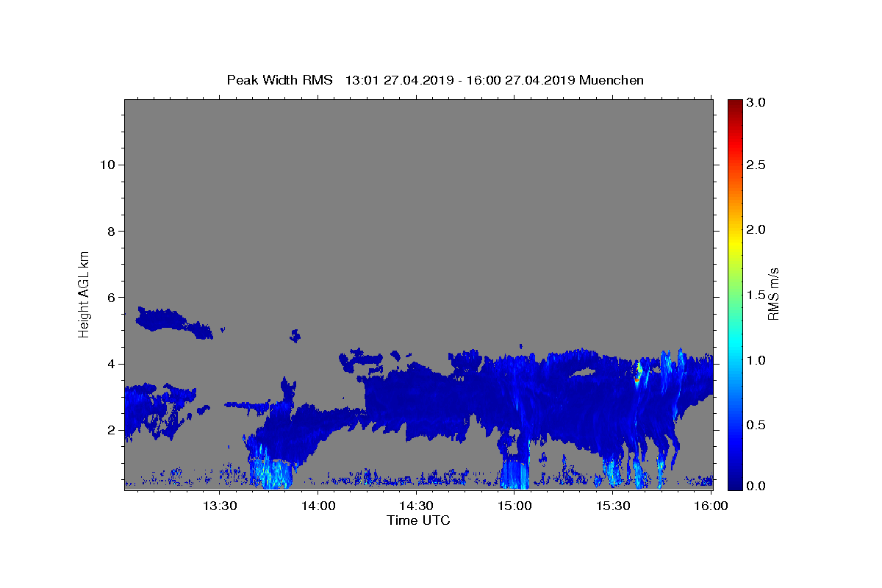
Task: Click the 'Muenchen' station name in title
Action: [x=612, y=80]
